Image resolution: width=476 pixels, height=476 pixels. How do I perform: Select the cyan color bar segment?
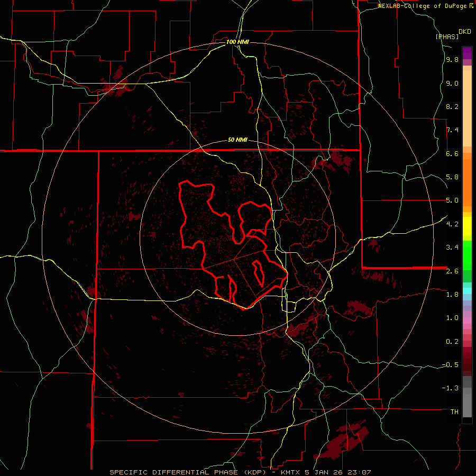(x=467, y=291)
